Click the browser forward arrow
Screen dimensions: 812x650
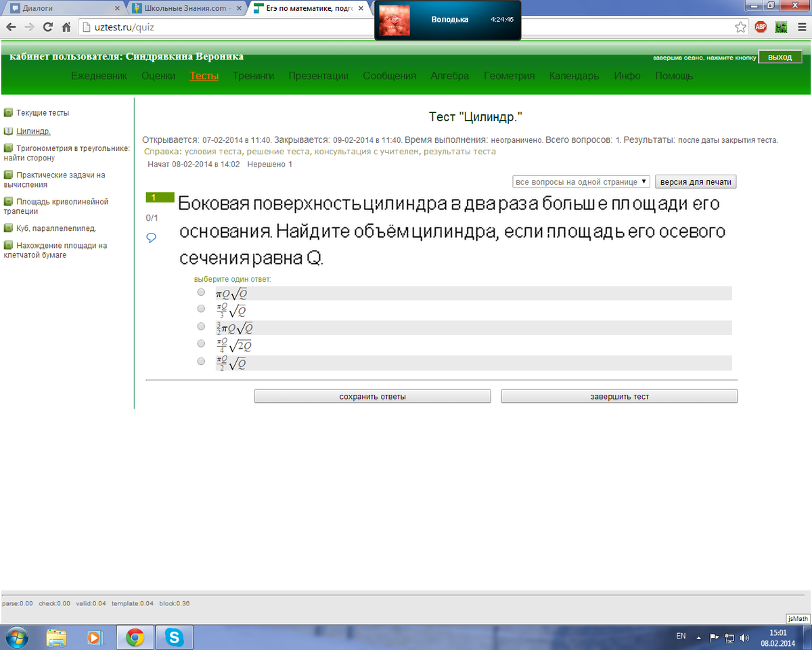pyautogui.click(x=30, y=28)
